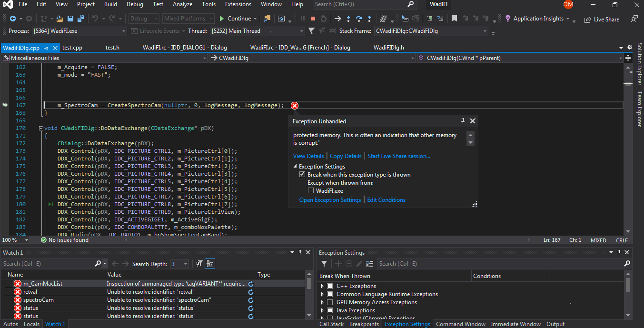
Task: Click the Step Into icon
Action: (348, 19)
